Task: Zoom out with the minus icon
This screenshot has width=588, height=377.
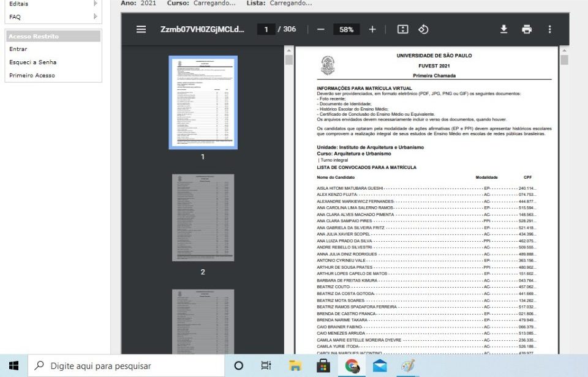Action: tap(320, 29)
